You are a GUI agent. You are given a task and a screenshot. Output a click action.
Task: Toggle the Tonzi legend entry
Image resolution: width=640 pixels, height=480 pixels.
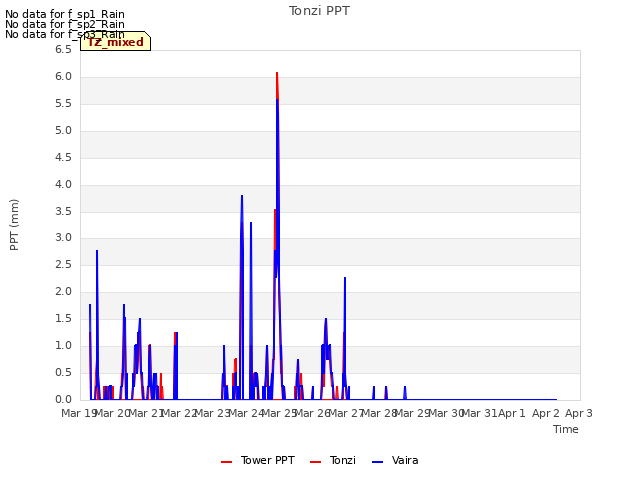[333, 460]
